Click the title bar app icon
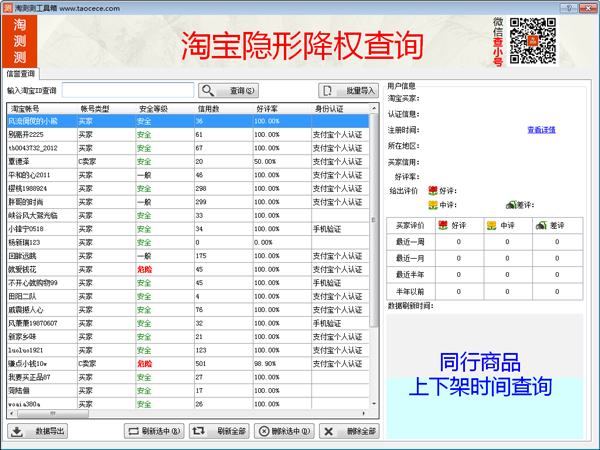 click(7, 8)
